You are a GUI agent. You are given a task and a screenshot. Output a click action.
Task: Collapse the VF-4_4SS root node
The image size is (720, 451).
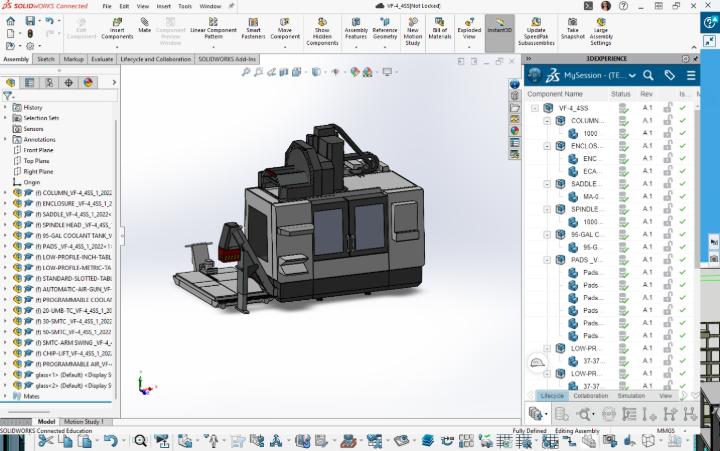tap(535, 107)
